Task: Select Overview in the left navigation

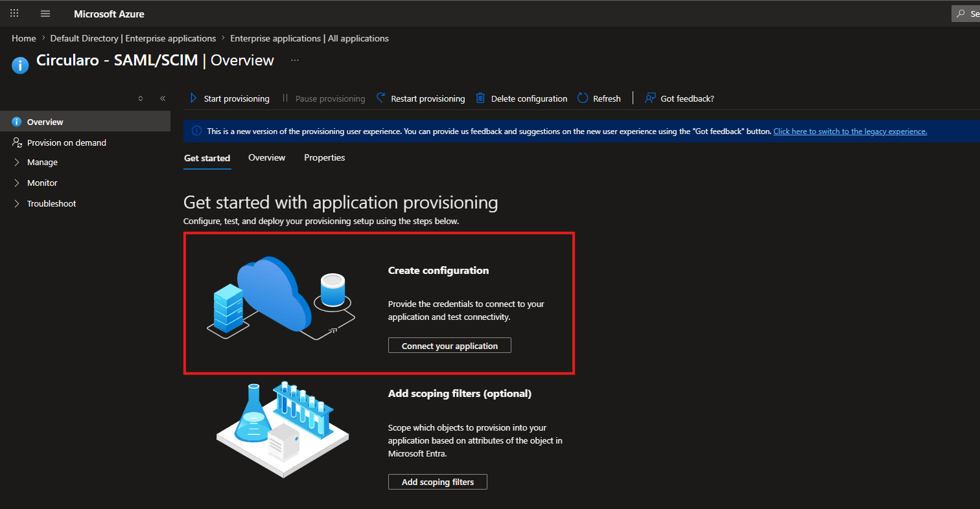Action: (x=85, y=122)
